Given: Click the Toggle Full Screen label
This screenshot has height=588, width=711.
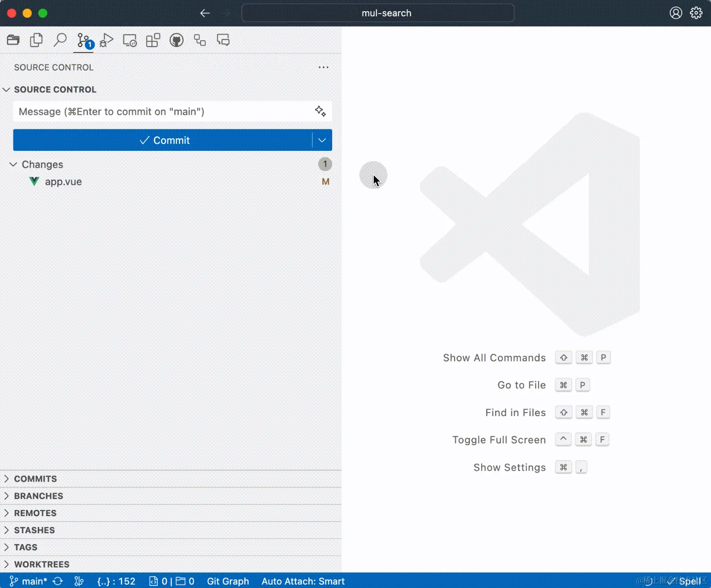Looking at the screenshot, I should tap(499, 440).
